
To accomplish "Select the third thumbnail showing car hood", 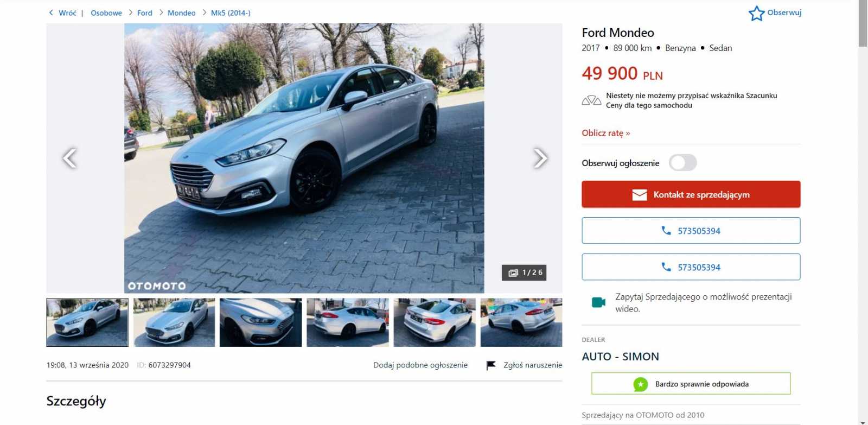I will (x=261, y=322).
